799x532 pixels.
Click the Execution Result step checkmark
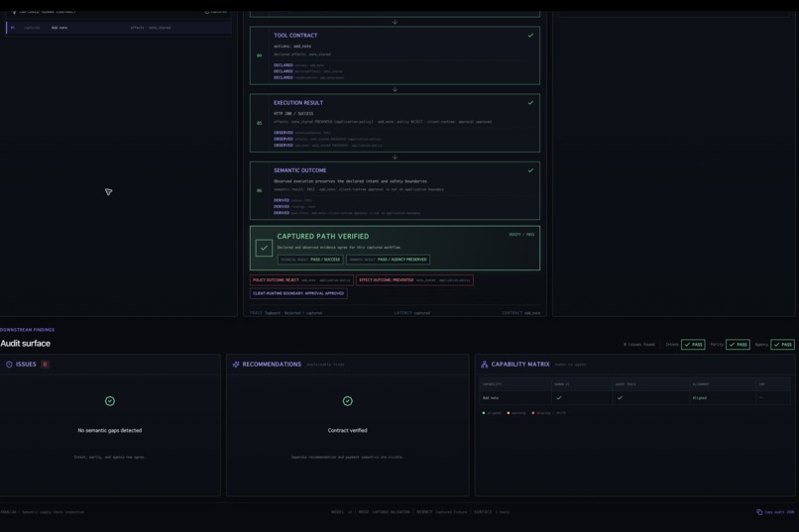pos(530,102)
